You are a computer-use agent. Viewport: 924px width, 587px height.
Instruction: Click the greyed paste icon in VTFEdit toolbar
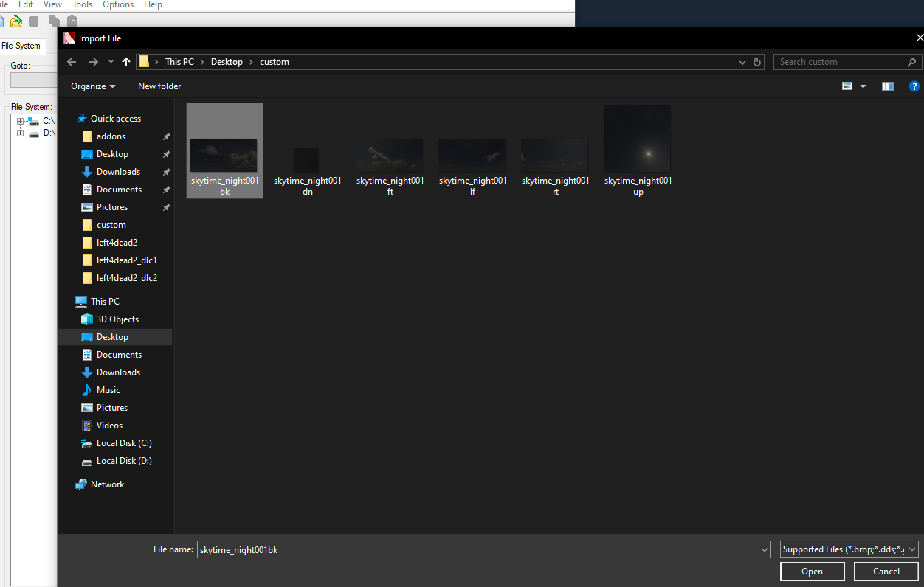[72, 21]
